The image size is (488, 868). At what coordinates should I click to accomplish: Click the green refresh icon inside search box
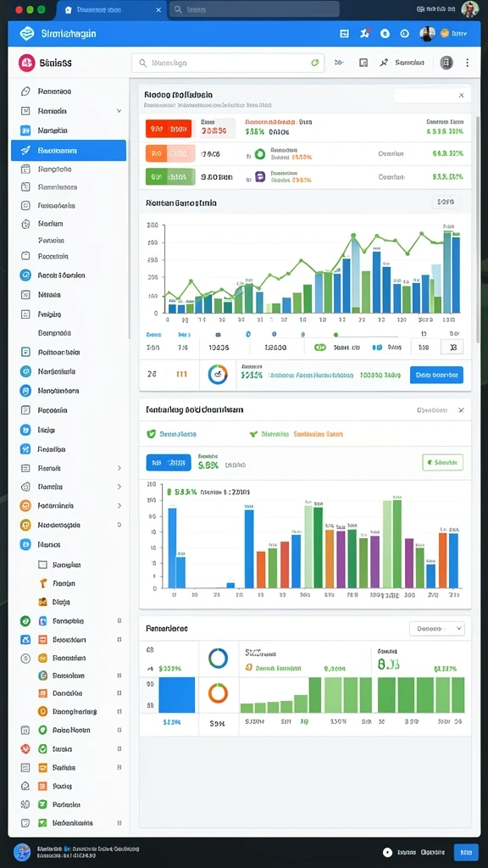315,63
